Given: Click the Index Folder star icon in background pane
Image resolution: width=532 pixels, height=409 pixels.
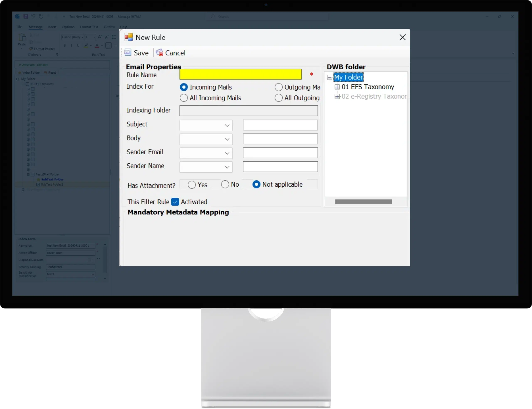Looking at the screenshot, I should pos(20,73).
